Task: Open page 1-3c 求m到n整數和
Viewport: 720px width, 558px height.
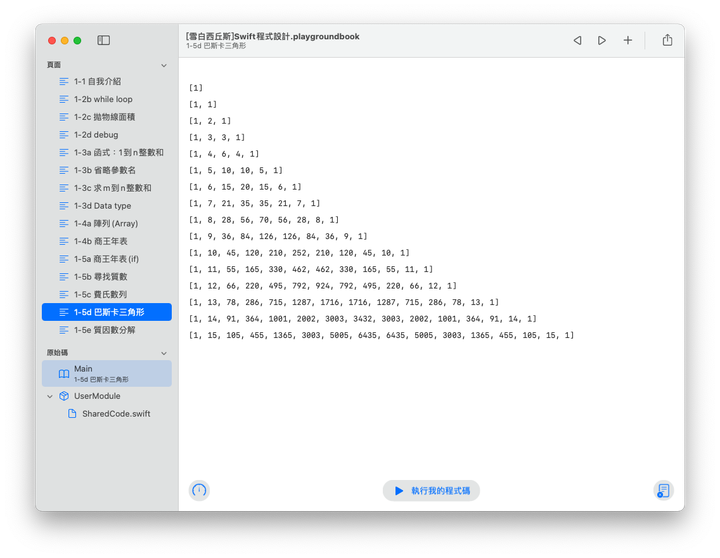Action: coord(107,188)
